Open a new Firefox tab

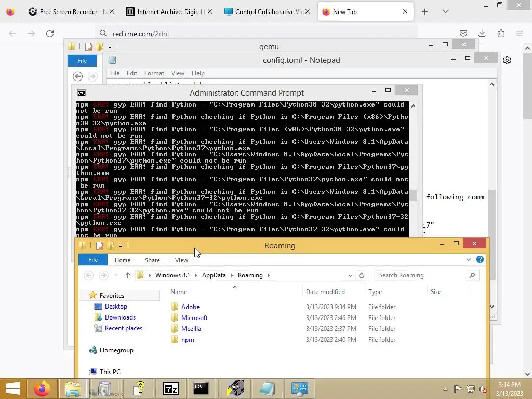(425, 12)
